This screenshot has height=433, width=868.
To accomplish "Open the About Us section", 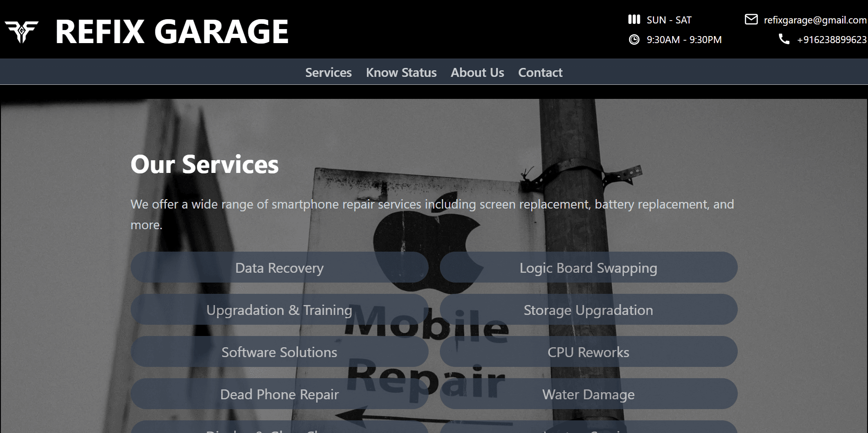I will tap(477, 73).
